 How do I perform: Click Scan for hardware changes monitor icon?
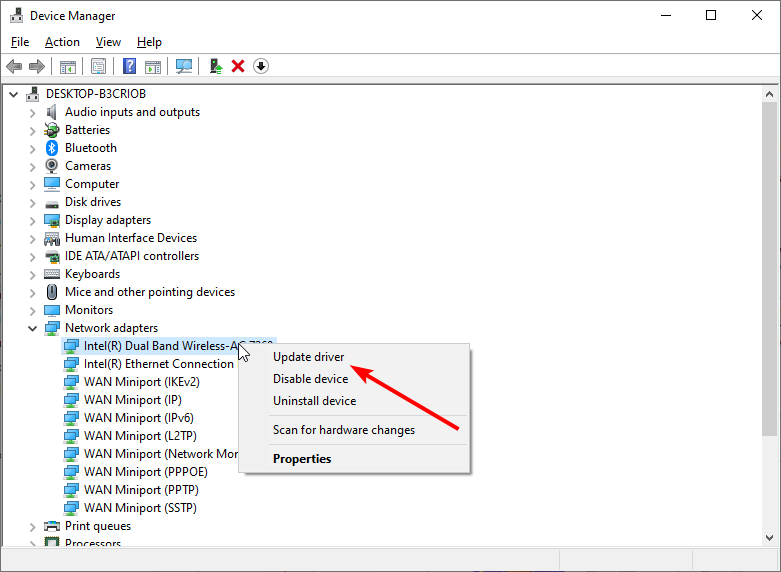click(x=184, y=66)
